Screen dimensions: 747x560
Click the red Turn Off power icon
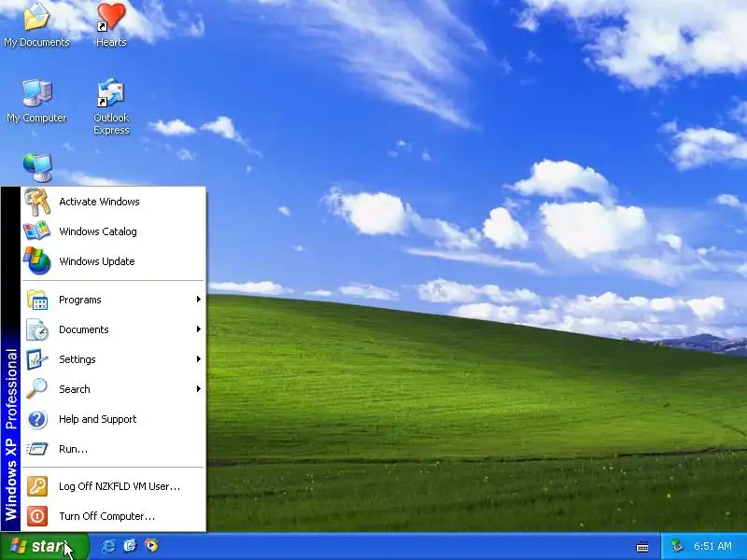click(x=37, y=516)
